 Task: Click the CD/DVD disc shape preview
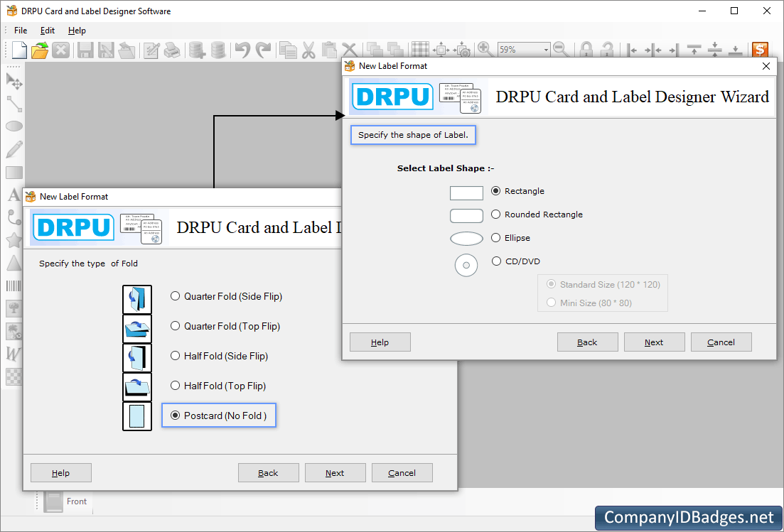coord(466,265)
